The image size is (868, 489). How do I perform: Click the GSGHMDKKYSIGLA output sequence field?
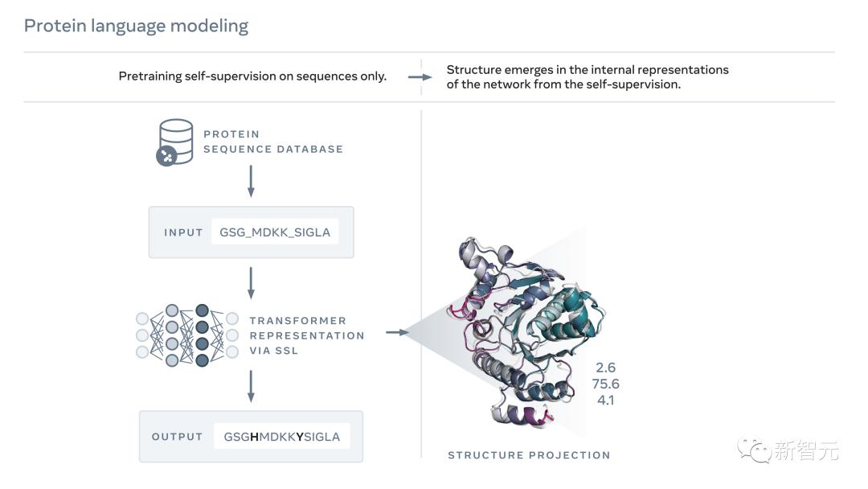point(281,437)
